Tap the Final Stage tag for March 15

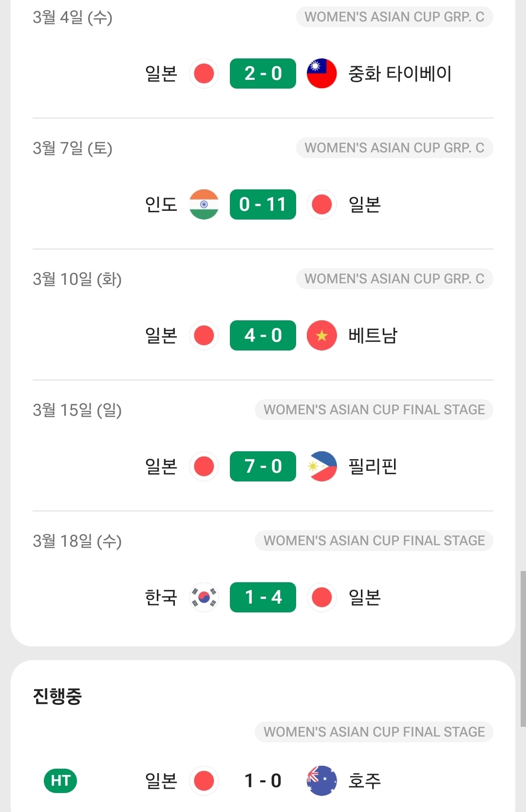coord(374,410)
